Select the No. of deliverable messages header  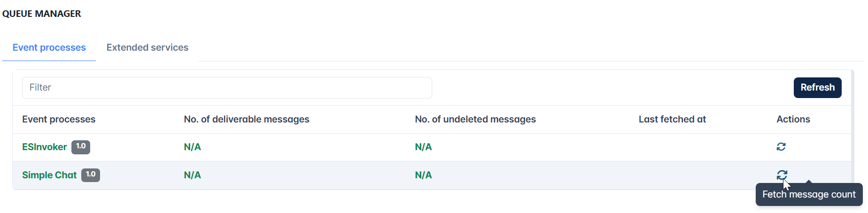pos(247,119)
